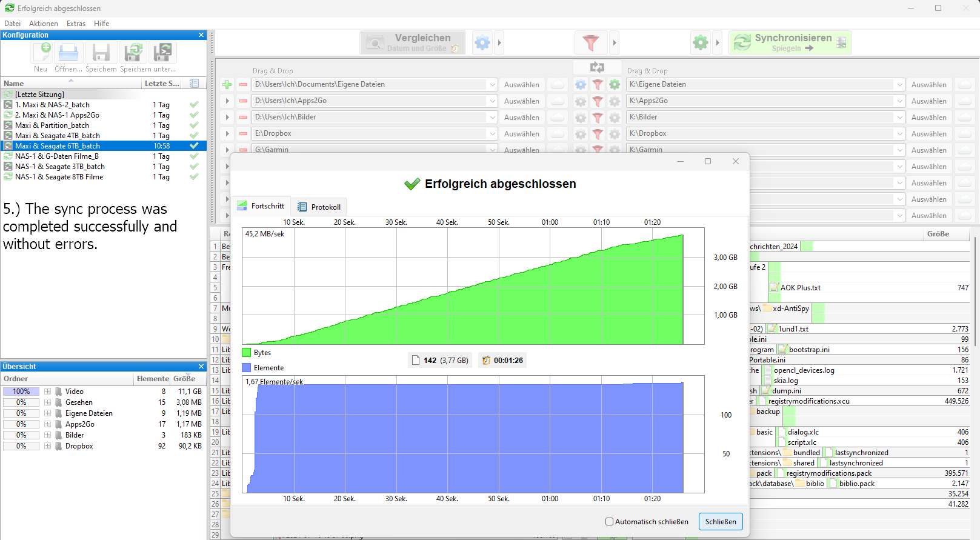The width and height of the screenshot is (980, 540).
Task: Click the save as batch job icon
Action: click(x=162, y=53)
